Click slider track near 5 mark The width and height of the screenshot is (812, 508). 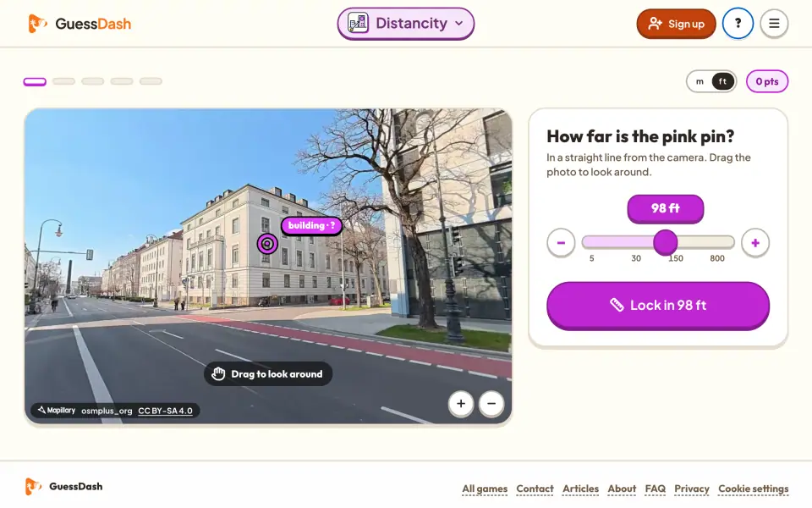591,242
